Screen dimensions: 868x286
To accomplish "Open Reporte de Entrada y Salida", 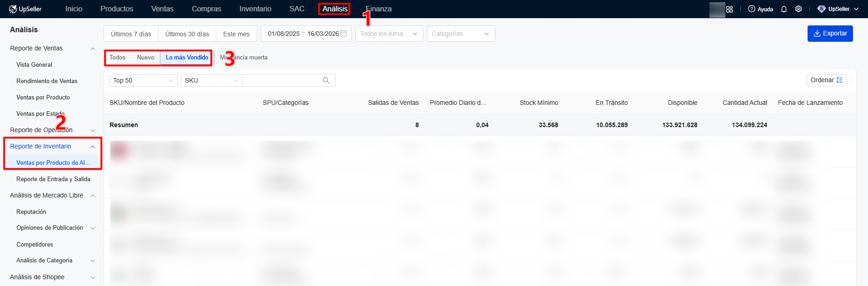I will pyautogui.click(x=53, y=179).
